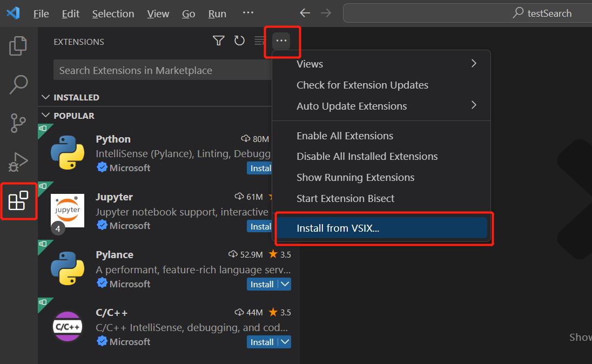The image size is (592, 364).
Task: Collapse the INSTALLED section
Action: (46, 97)
